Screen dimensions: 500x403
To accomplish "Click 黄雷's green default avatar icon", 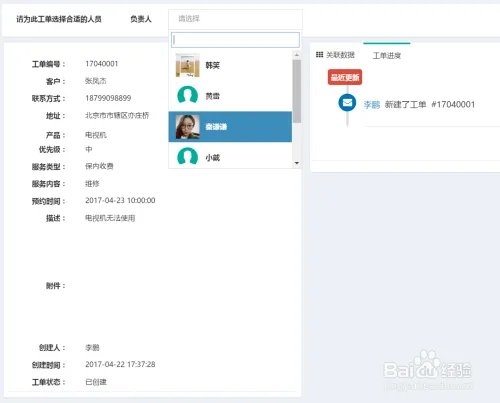I will pos(188,95).
